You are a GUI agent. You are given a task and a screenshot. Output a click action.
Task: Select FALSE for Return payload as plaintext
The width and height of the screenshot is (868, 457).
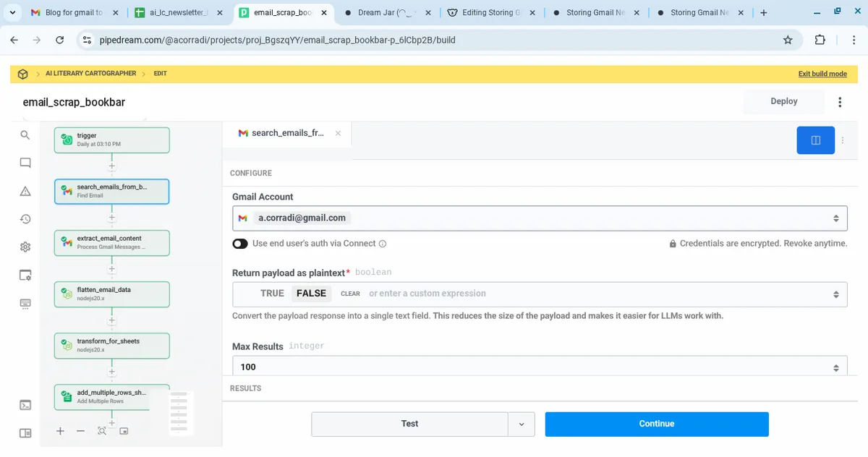coord(311,294)
